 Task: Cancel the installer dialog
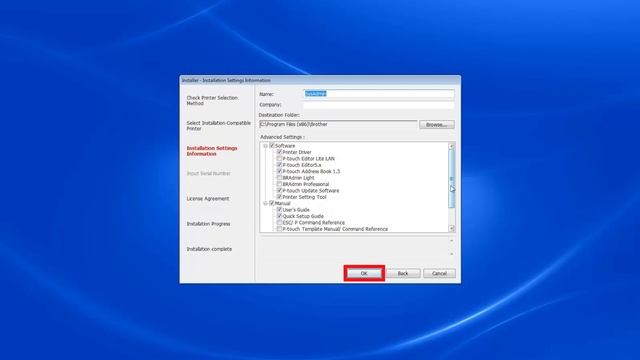tap(439, 273)
